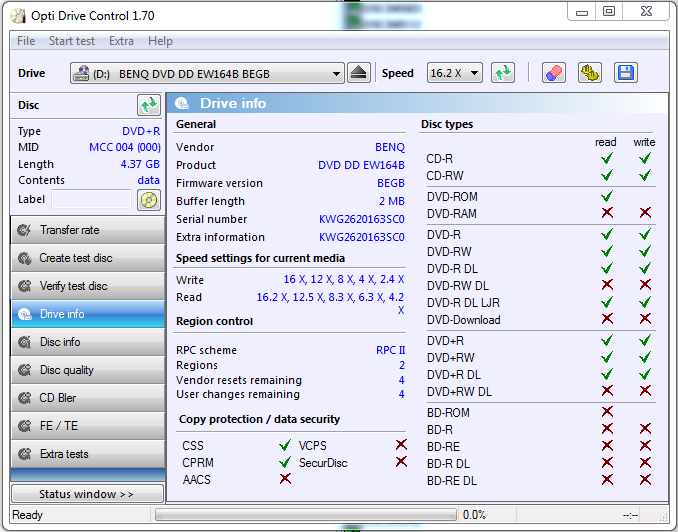This screenshot has height=532, width=678.
Task: Click the Buffer length 2 MB value
Action: coord(392,201)
